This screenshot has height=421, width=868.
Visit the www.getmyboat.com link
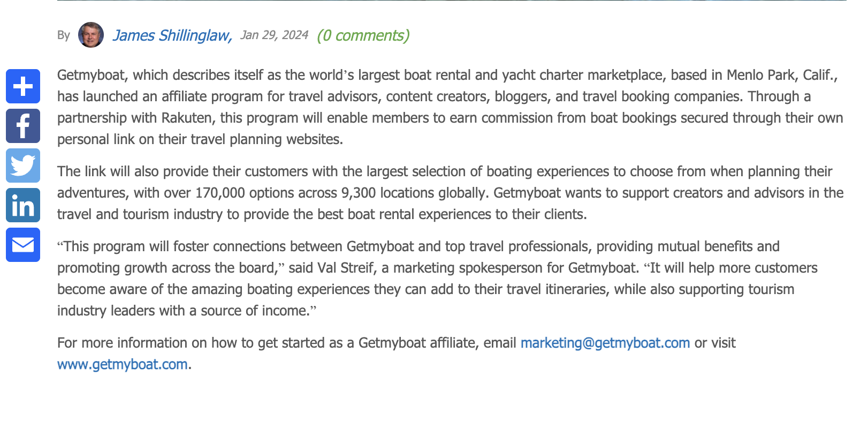tap(123, 364)
